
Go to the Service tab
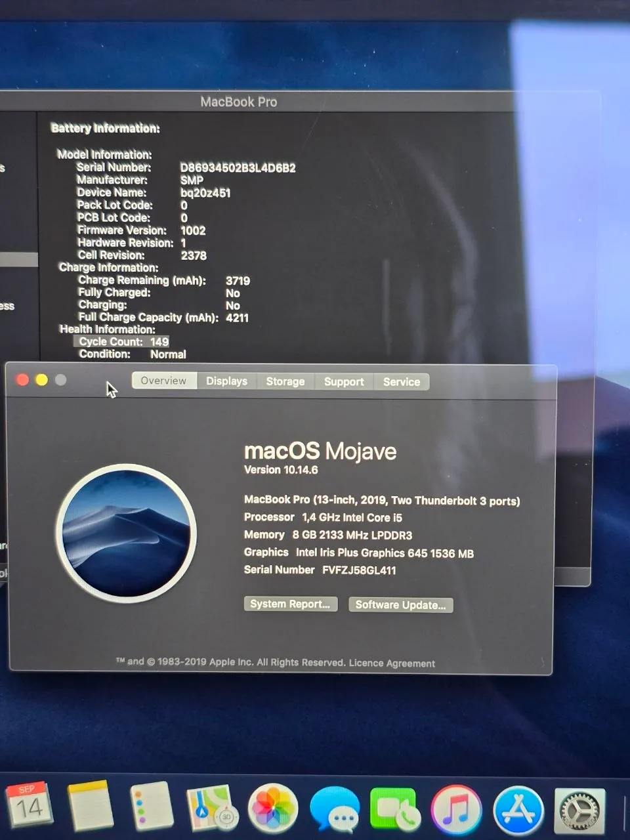[x=402, y=382]
